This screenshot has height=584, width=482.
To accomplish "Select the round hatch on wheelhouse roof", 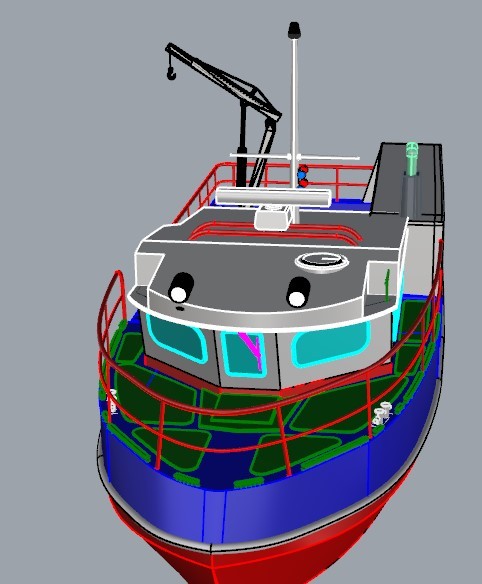I will pyautogui.click(x=322, y=261).
